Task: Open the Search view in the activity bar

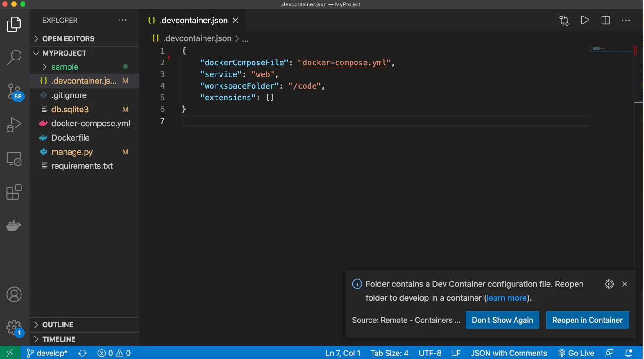Action: (14, 57)
